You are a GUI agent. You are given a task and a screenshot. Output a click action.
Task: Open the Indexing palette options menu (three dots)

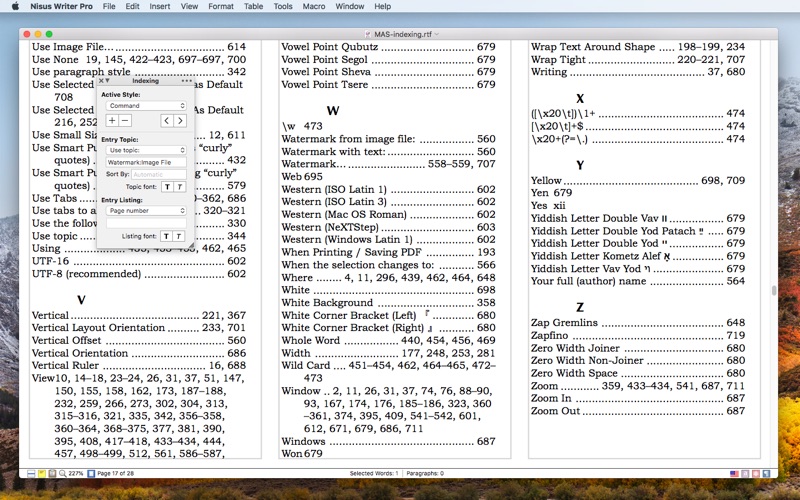pos(186,80)
